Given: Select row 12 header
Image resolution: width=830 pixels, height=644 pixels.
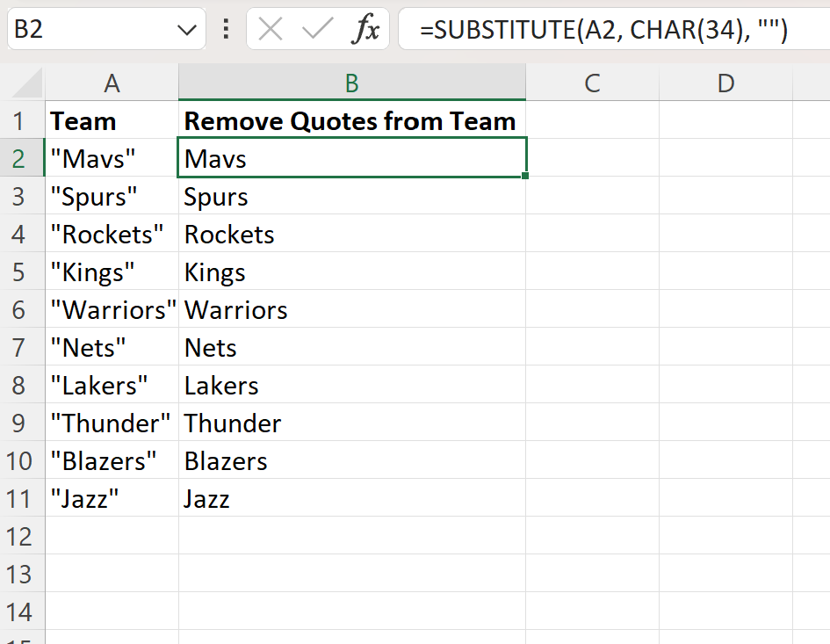Looking at the screenshot, I should pyautogui.click(x=22, y=537).
